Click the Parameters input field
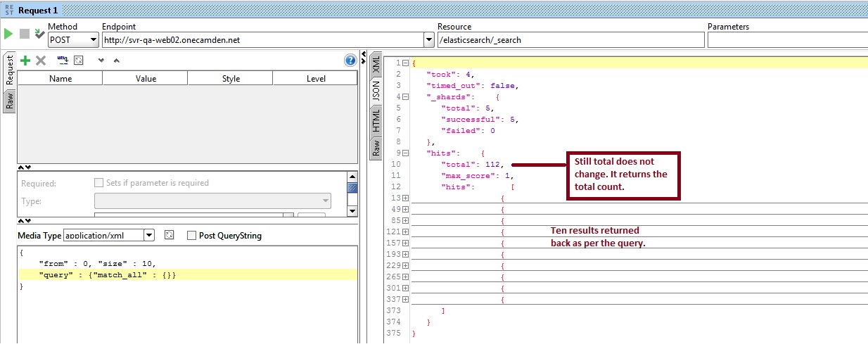The height and width of the screenshot is (349, 868). [x=787, y=40]
